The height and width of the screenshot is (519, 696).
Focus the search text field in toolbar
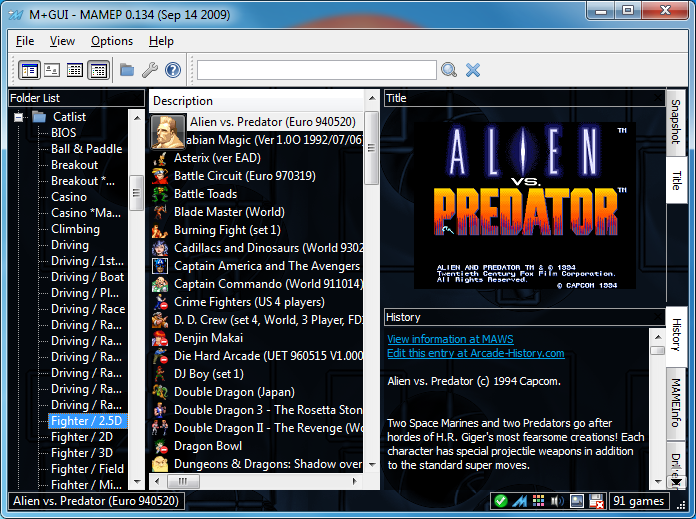coord(316,70)
